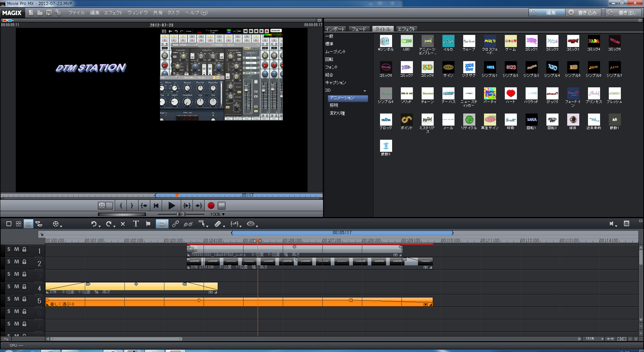
Task: Click the Redo arrow in the timeline toolbar
Action: pyautogui.click(x=109, y=224)
